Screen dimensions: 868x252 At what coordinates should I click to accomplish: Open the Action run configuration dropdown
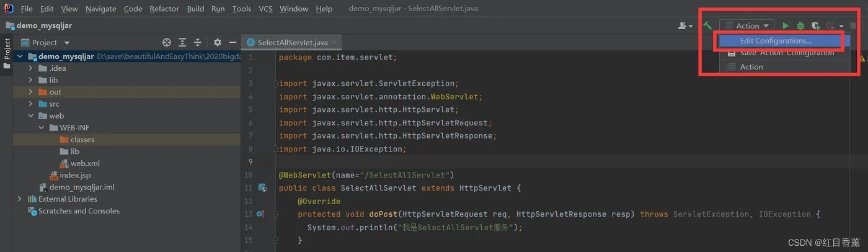tap(747, 25)
